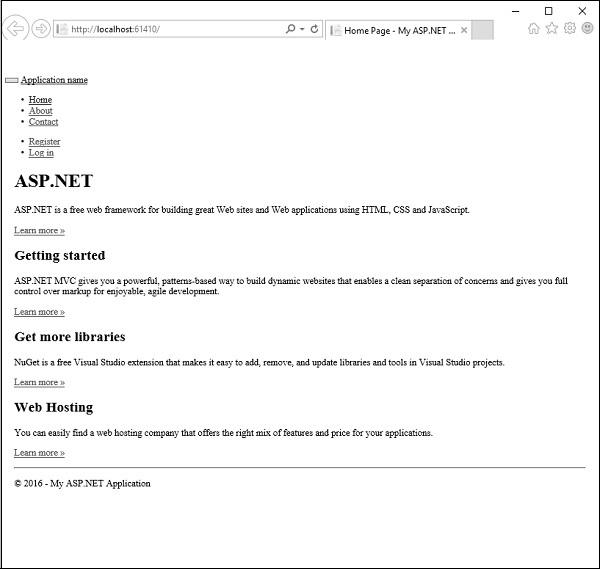Click paragraph starting 'NuGet is a free'
The width and height of the screenshot is (600, 569).
pyautogui.click(x=259, y=362)
